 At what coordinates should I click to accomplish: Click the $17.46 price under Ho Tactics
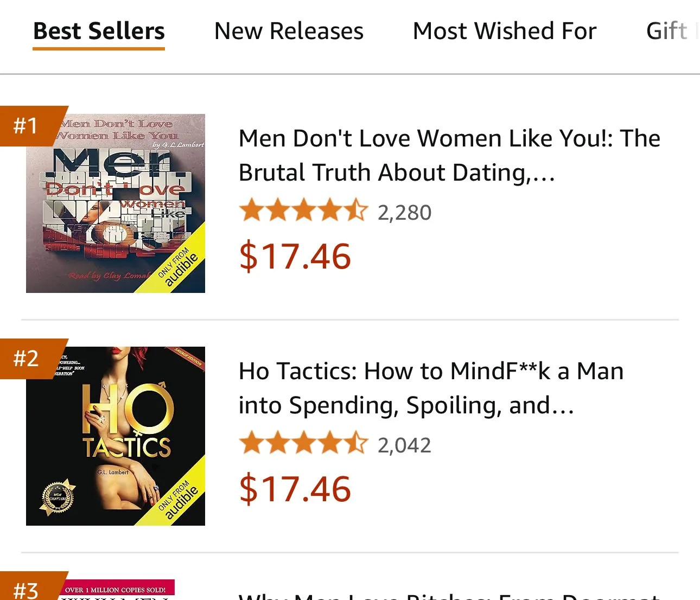tap(295, 489)
